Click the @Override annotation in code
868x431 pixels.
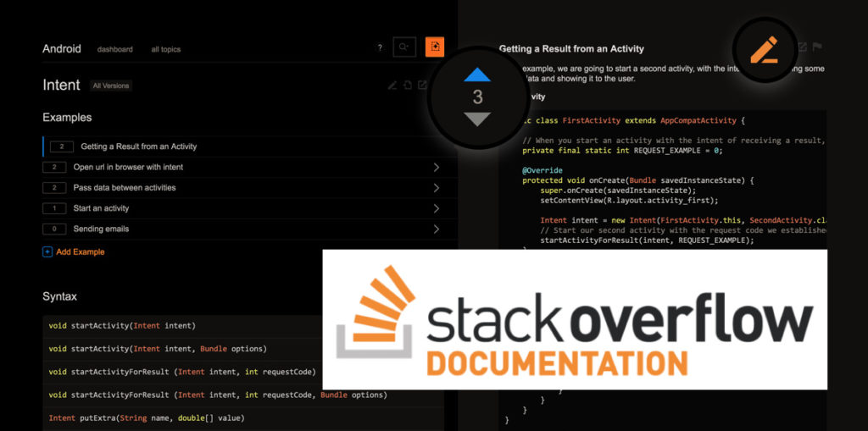542,170
